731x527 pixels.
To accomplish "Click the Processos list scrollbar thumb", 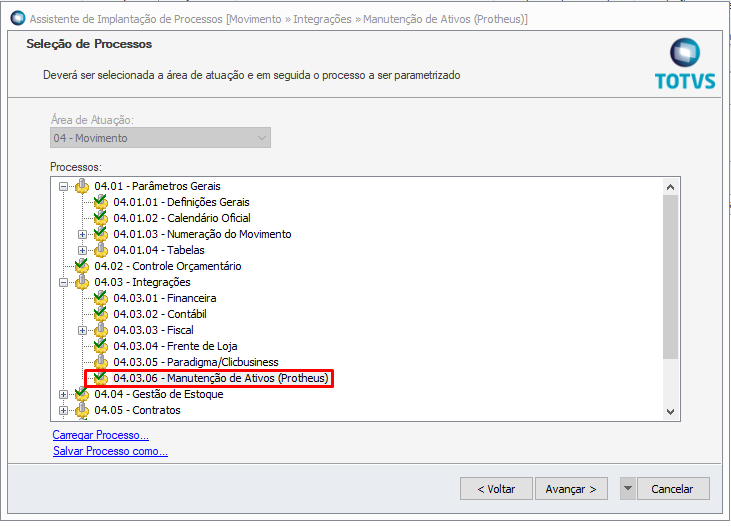I will [x=670, y=277].
